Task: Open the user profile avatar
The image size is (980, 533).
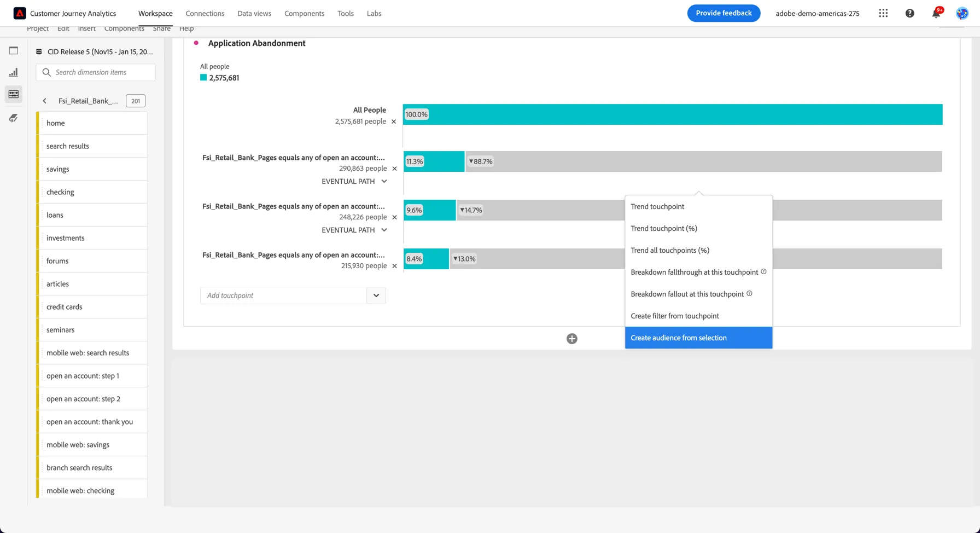Action: [962, 13]
